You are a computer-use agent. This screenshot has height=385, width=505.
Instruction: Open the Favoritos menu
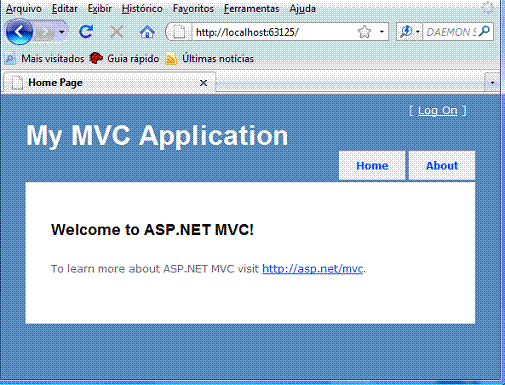[193, 9]
